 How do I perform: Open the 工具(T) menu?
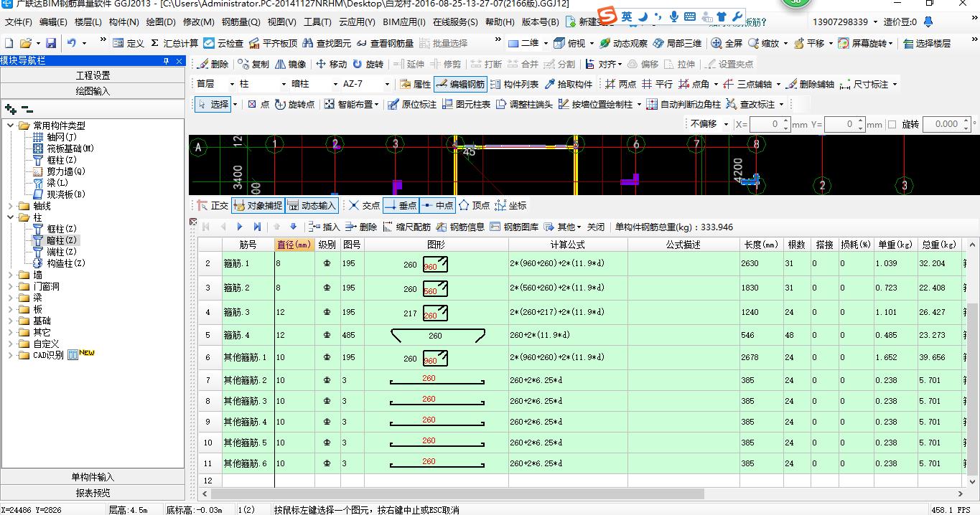point(317,22)
